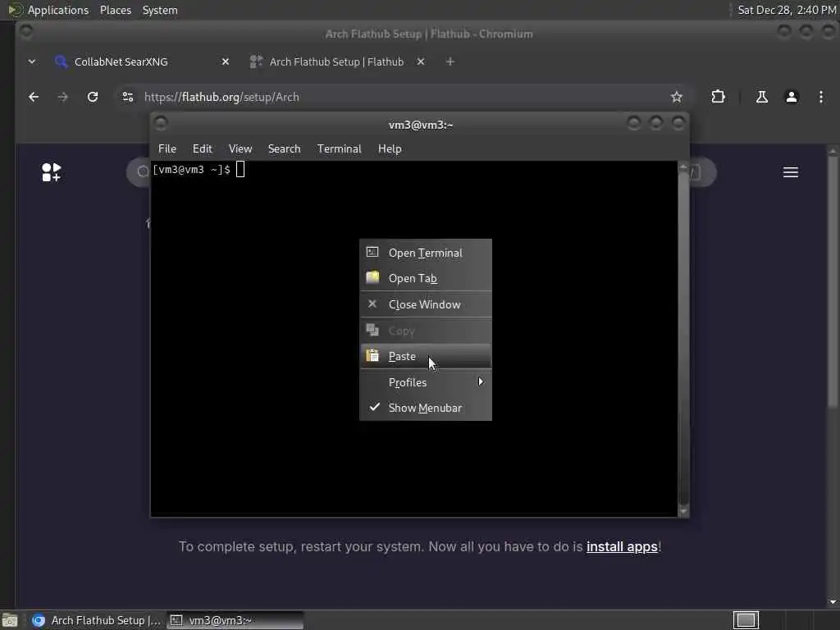Open the terminal View menu
Screen dimensions: 840x630
point(240,149)
